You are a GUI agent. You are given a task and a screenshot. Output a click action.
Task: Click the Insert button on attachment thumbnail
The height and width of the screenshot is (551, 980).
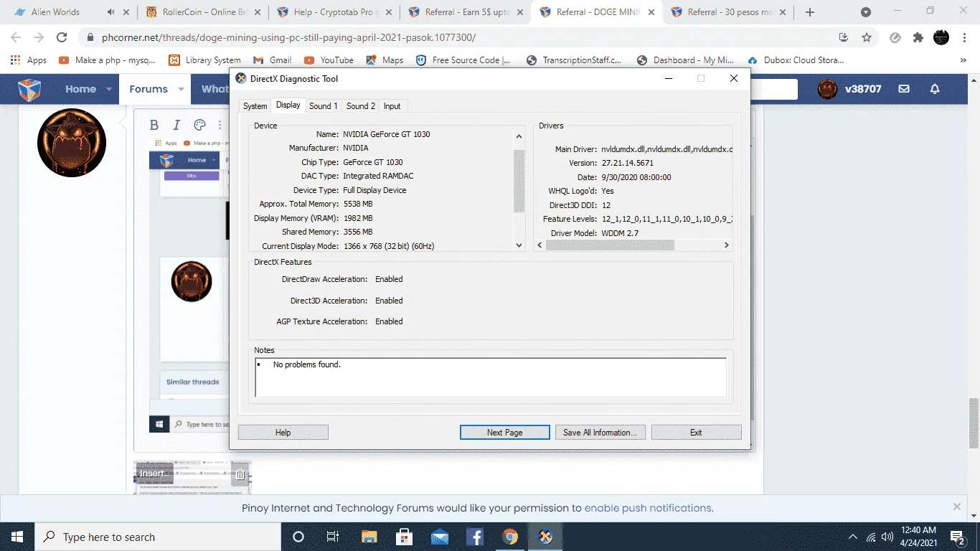[x=154, y=474]
